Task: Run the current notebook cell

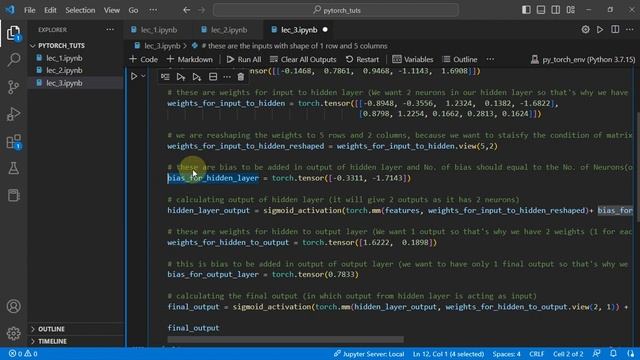Action: (134, 76)
